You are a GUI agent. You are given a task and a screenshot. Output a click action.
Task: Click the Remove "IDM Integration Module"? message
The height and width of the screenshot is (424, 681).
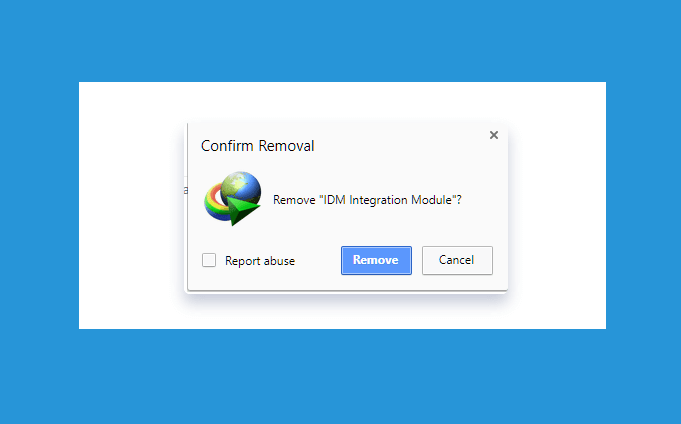tap(367, 200)
